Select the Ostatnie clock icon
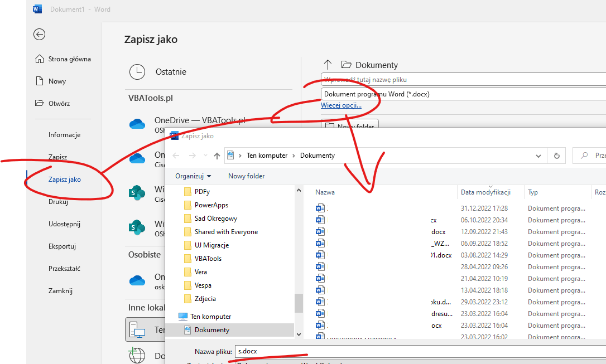Image resolution: width=606 pixels, height=364 pixels. point(137,72)
